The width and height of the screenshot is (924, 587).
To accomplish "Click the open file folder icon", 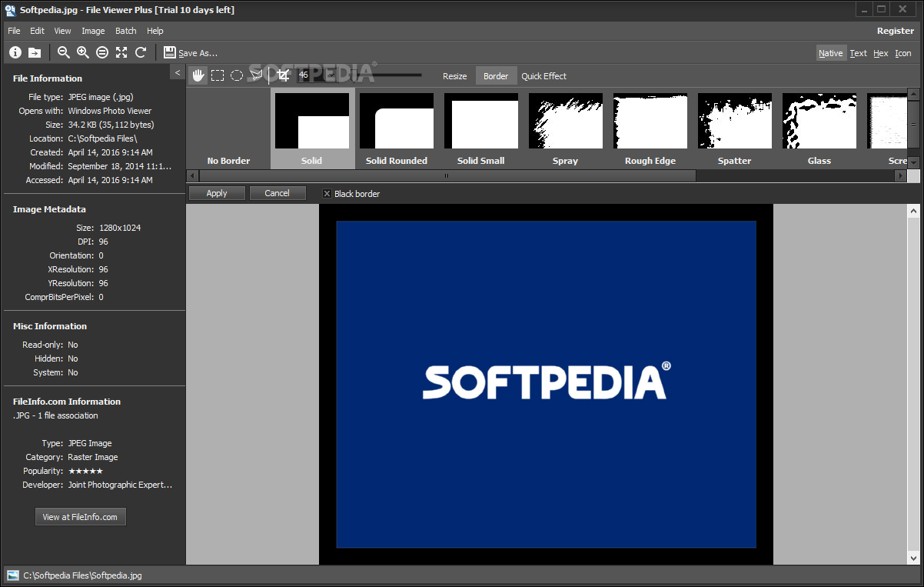I will (x=35, y=52).
